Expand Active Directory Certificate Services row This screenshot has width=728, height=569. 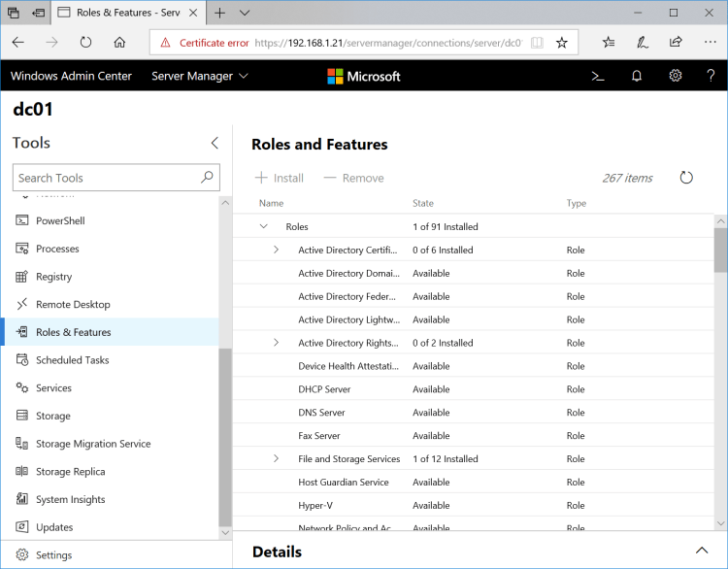276,250
